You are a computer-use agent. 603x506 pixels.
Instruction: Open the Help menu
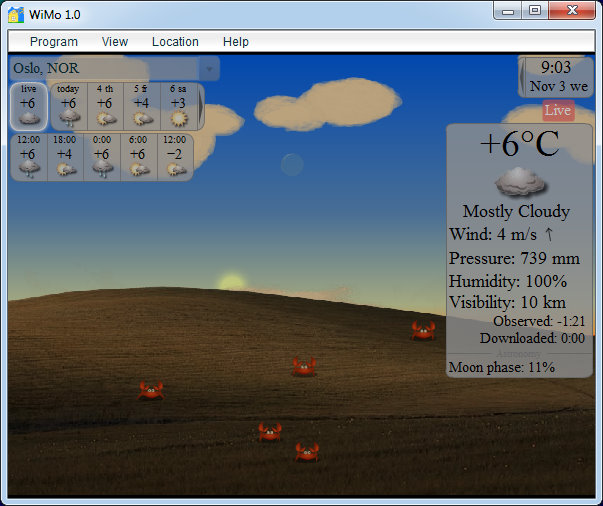point(236,42)
